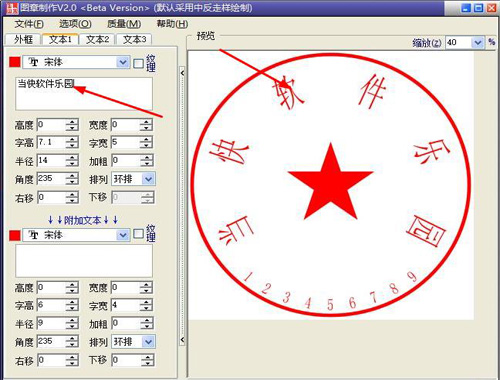Screen dimensions: 500x380
Task: Click the seal preview image
Action: pos(331,185)
